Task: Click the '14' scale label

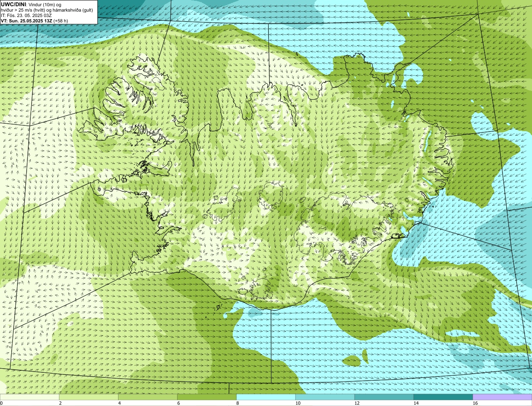Action: tap(416, 403)
